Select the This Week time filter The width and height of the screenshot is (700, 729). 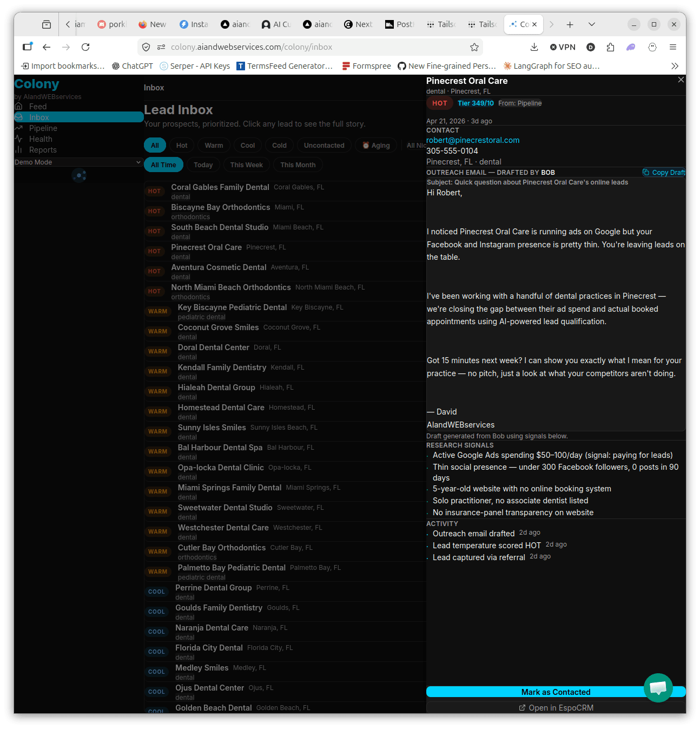point(246,165)
